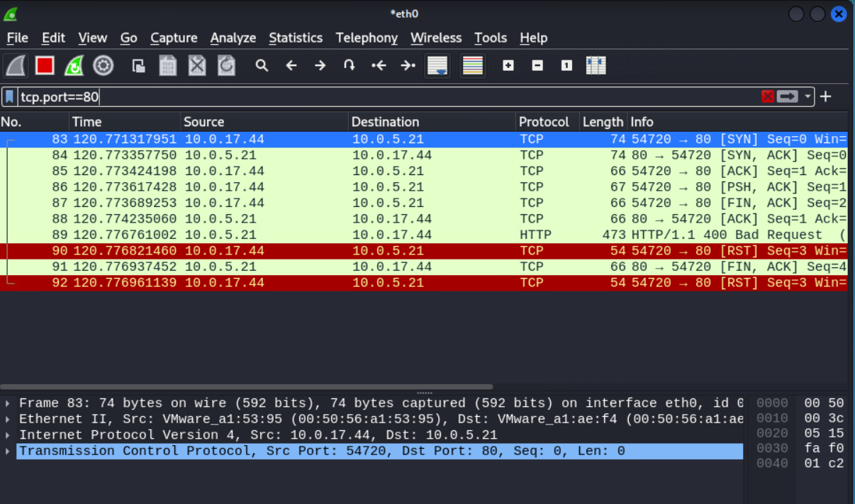Screen dimensions: 855x504
Task: Click the display filter bookmark icon
Action: click(9, 97)
